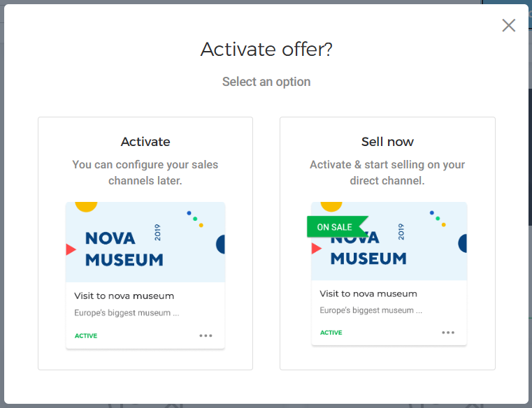Click red triangle in Sell now card banner
This screenshot has height=408, width=532.
[x=316, y=248]
